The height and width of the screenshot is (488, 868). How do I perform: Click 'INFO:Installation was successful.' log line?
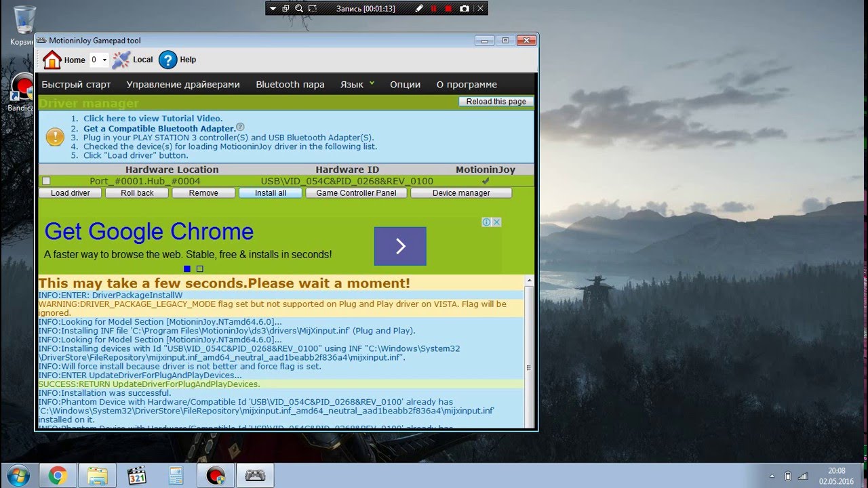[105, 393]
